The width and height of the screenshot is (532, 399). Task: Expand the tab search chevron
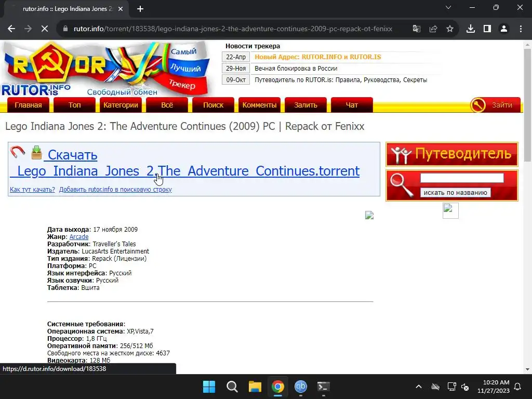pyautogui.click(x=448, y=7)
